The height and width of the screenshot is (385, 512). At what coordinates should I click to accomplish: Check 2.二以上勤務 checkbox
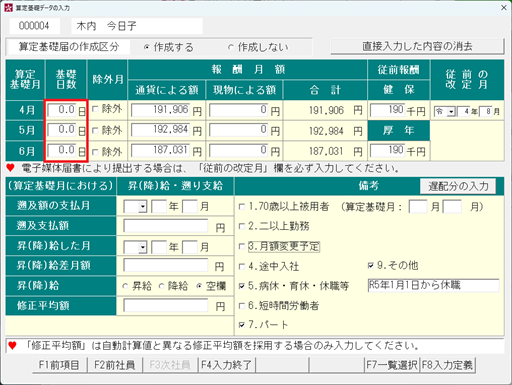[242, 227]
